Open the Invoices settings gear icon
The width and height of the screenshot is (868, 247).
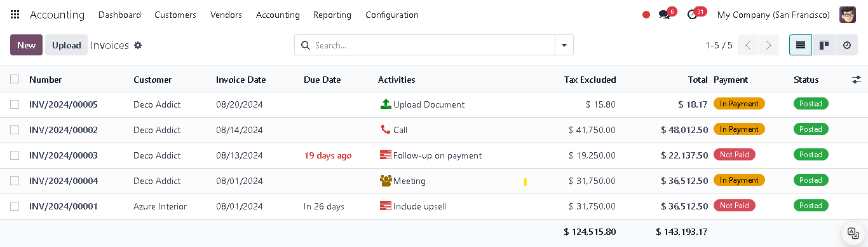(138, 45)
